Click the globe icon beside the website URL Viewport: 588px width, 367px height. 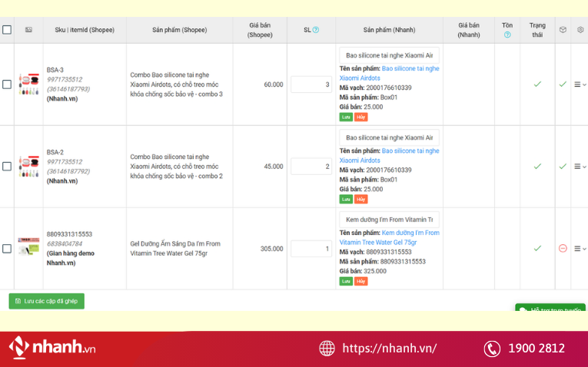click(x=327, y=349)
